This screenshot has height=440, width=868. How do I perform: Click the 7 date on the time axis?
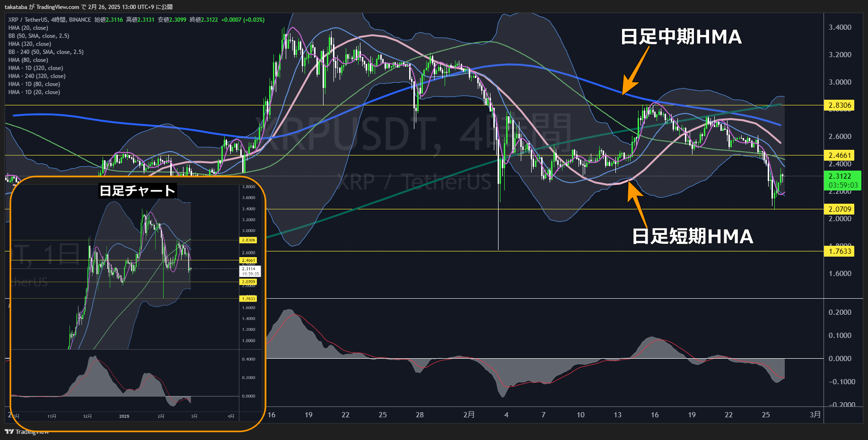coord(544,415)
